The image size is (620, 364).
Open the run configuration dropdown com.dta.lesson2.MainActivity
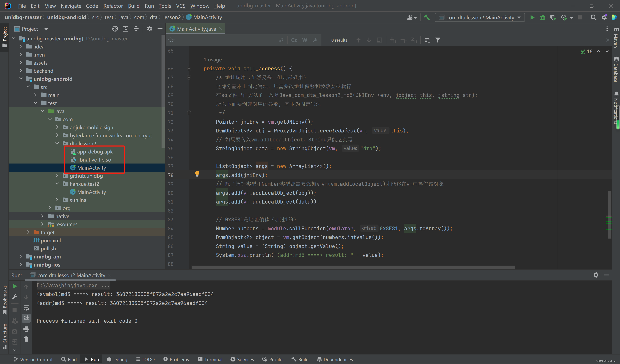coord(480,17)
